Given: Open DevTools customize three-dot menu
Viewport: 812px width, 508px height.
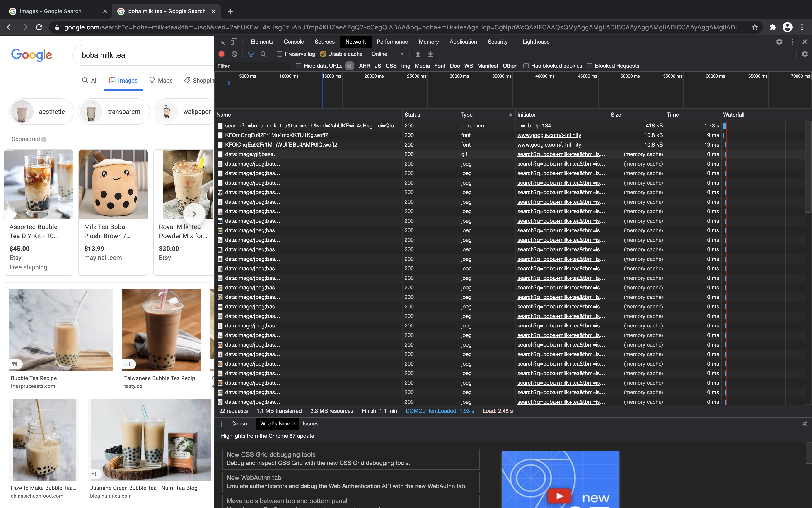Looking at the screenshot, I should pos(792,42).
